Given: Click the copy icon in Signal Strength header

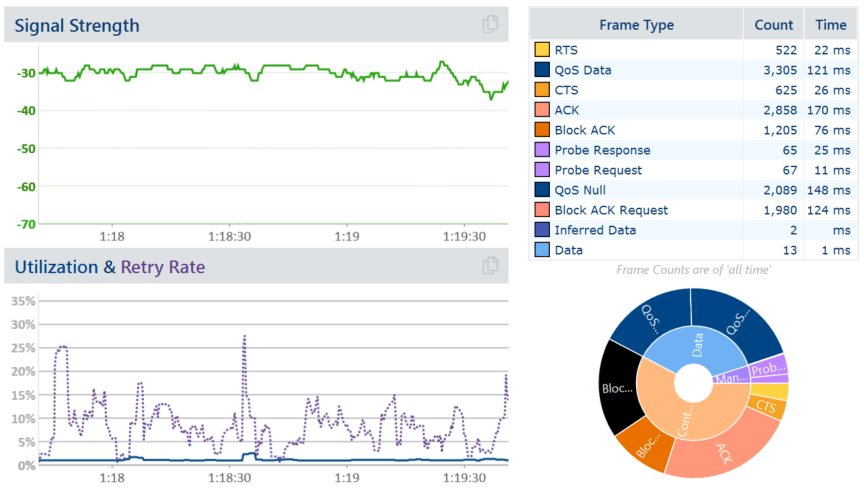Looking at the screenshot, I should [490, 25].
